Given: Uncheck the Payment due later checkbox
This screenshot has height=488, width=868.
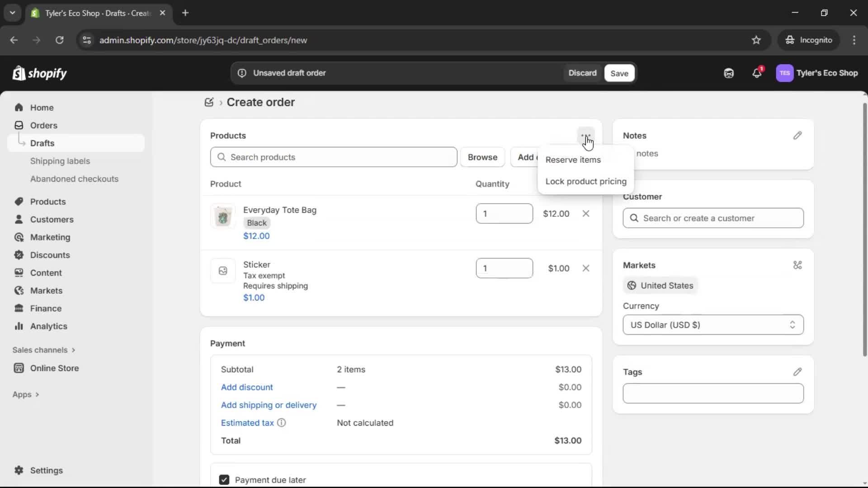Looking at the screenshot, I should point(224,480).
